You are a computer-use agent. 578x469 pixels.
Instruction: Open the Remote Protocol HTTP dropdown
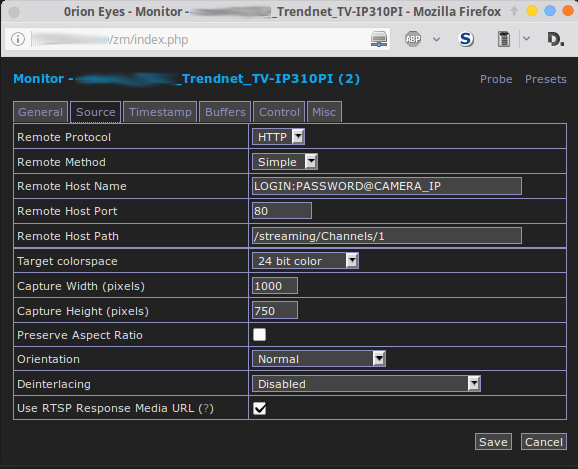[x=278, y=137]
